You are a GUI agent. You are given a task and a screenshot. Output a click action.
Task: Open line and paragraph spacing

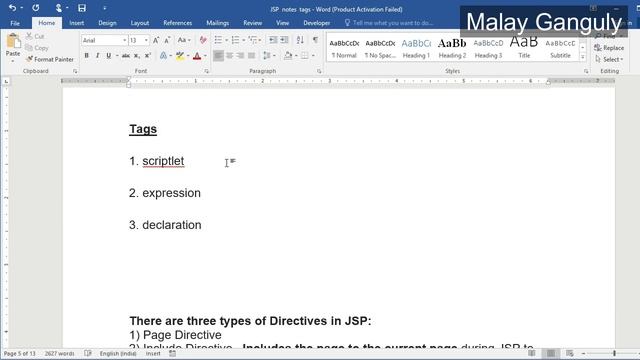point(267,56)
